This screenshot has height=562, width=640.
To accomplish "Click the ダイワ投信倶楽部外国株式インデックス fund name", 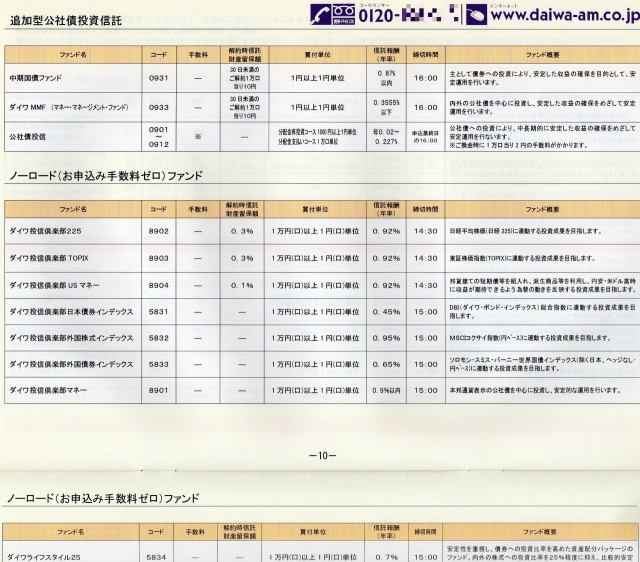I will (x=71, y=338).
